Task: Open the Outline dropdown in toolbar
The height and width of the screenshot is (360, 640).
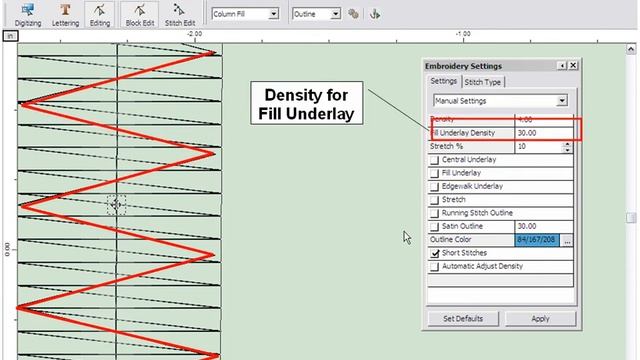Action: pyautogui.click(x=335, y=14)
